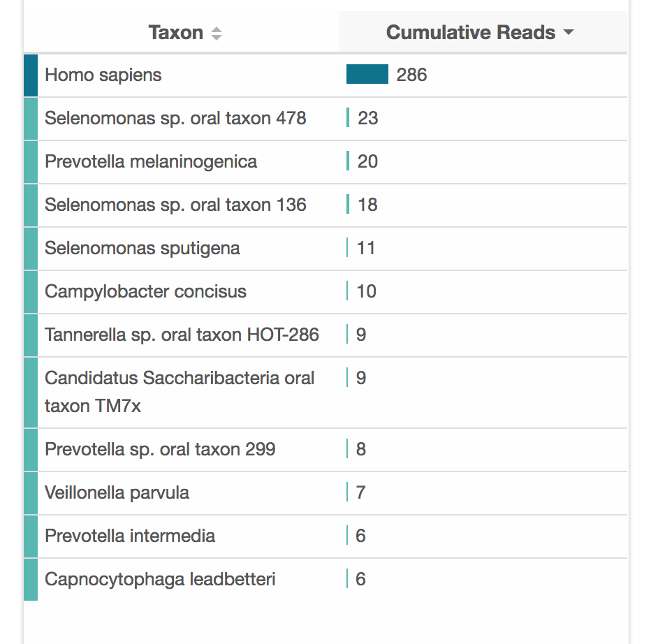Click the Homo sapiens 286 reads bar

[x=367, y=74]
